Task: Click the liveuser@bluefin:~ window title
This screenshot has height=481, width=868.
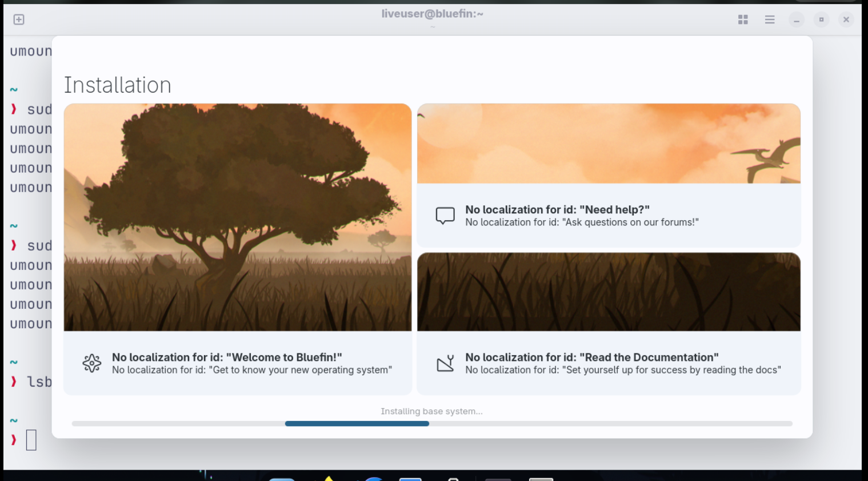Action: coord(433,14)
